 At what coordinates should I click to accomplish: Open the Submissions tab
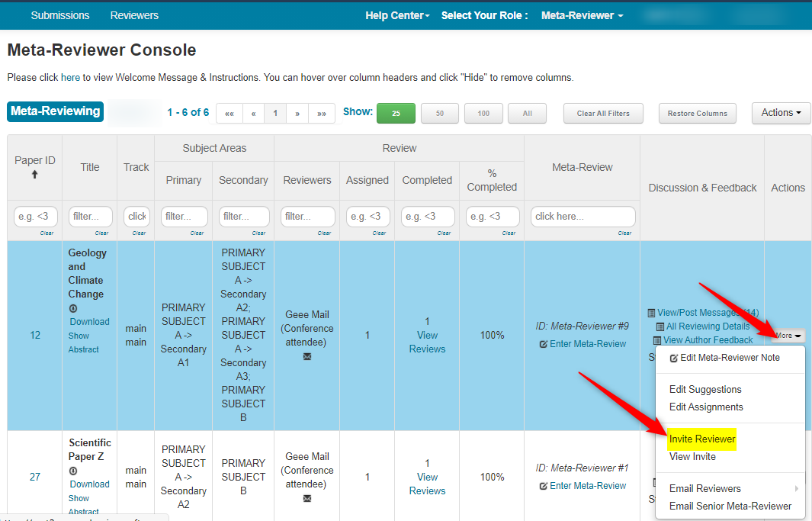click(60, 15)
